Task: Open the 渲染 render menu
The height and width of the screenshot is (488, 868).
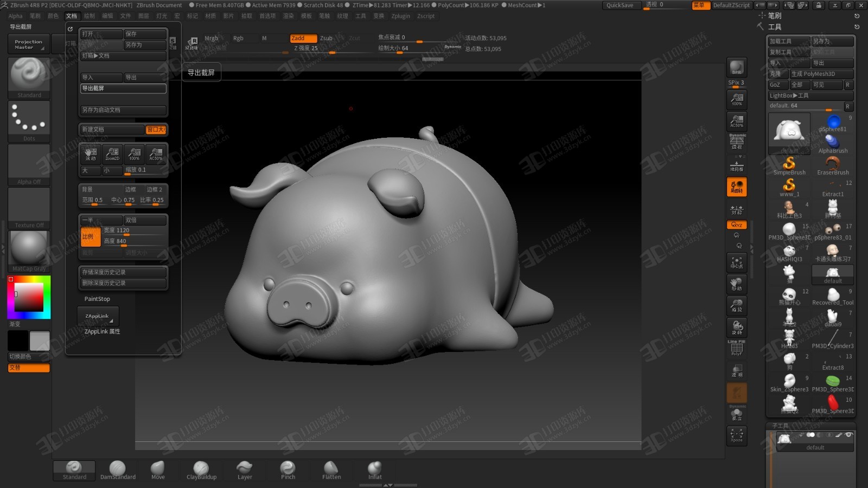Action: (x=289, y=16)
